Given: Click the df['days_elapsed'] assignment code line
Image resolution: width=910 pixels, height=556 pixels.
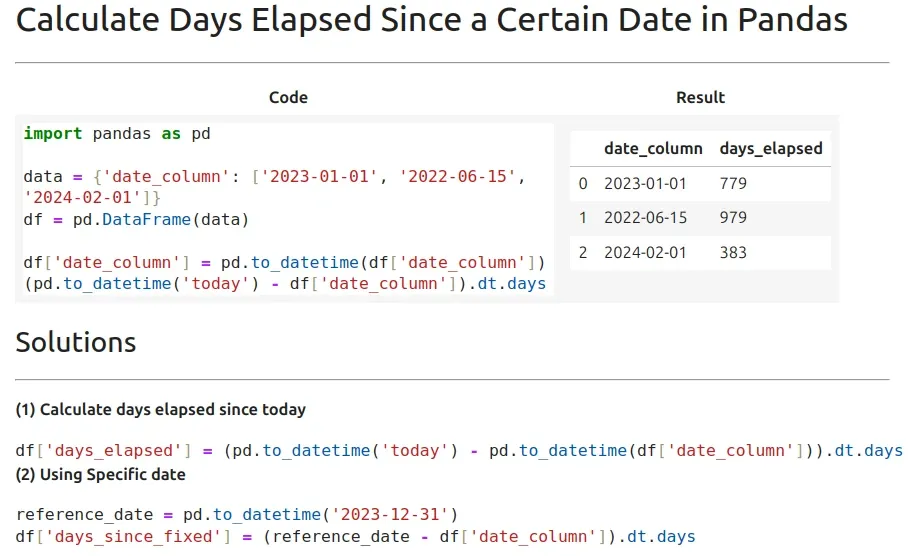Looking at the screenshot, I should (459, 450).
